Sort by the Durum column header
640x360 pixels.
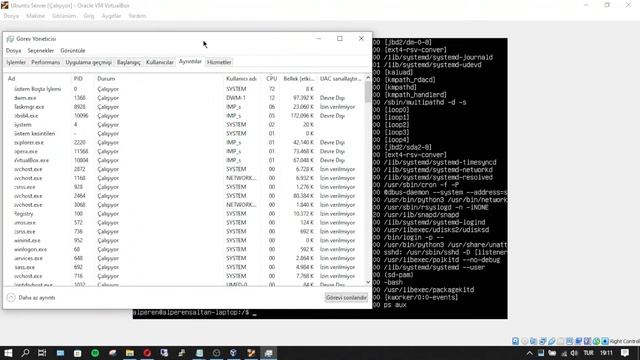point(159,79)
